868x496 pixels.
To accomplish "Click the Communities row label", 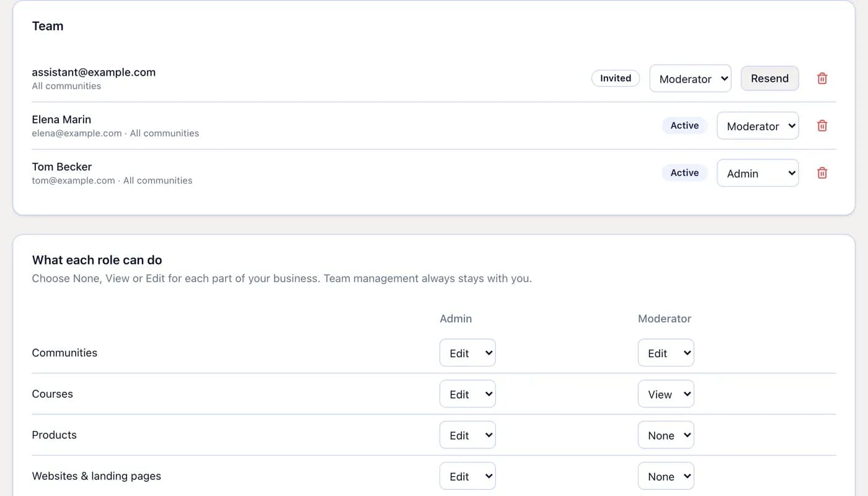I will (64, 353).
